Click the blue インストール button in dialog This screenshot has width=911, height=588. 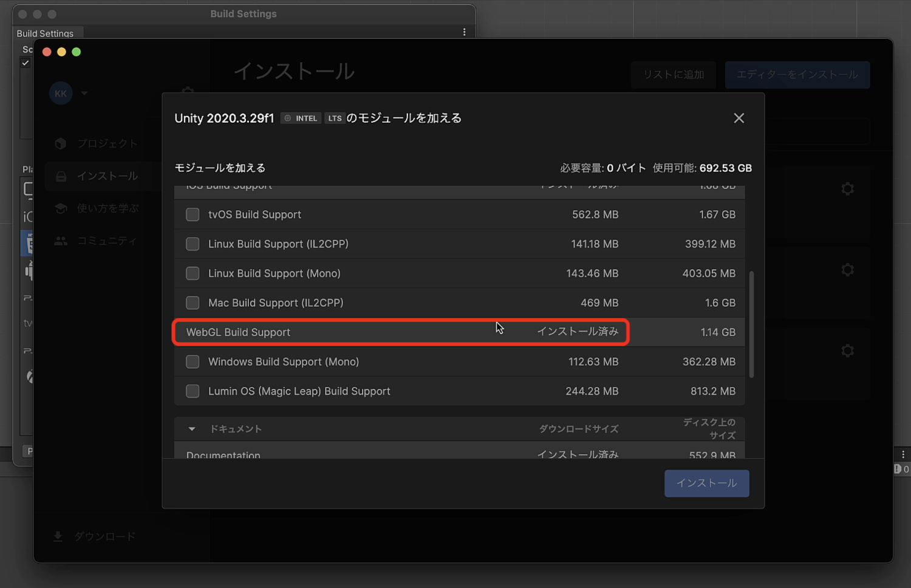pos(706,483)
